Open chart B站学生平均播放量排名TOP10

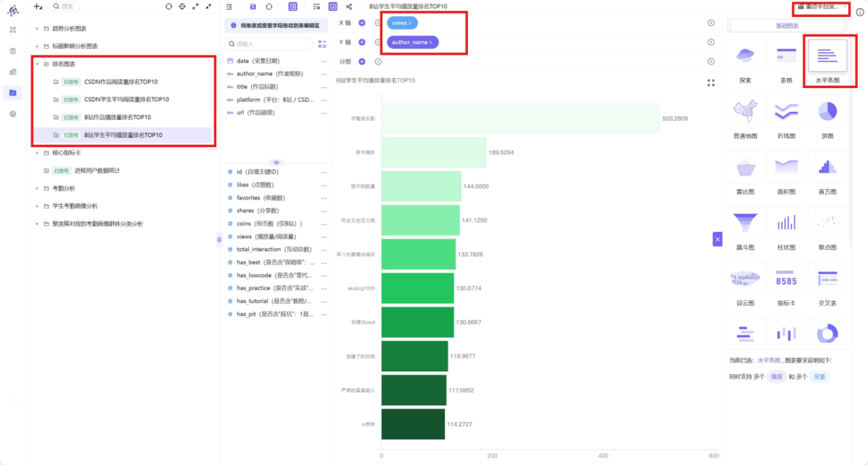pos(123,135)
